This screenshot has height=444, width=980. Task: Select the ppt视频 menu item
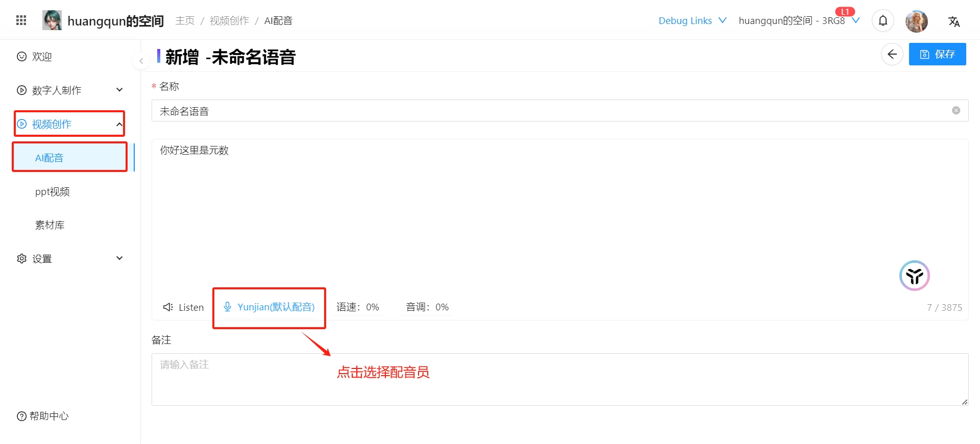click(53, 192)
